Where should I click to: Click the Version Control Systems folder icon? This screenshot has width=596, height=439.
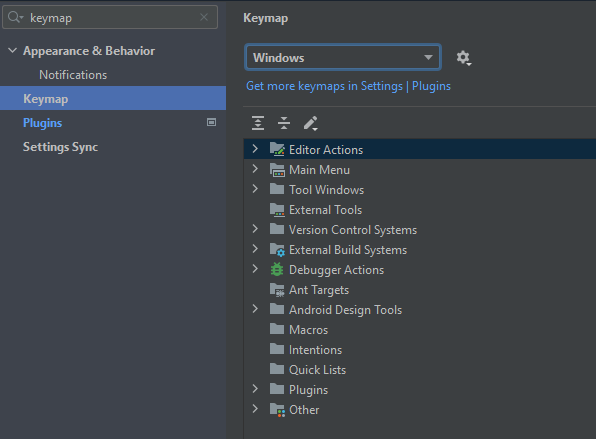[x=277, y=229]
